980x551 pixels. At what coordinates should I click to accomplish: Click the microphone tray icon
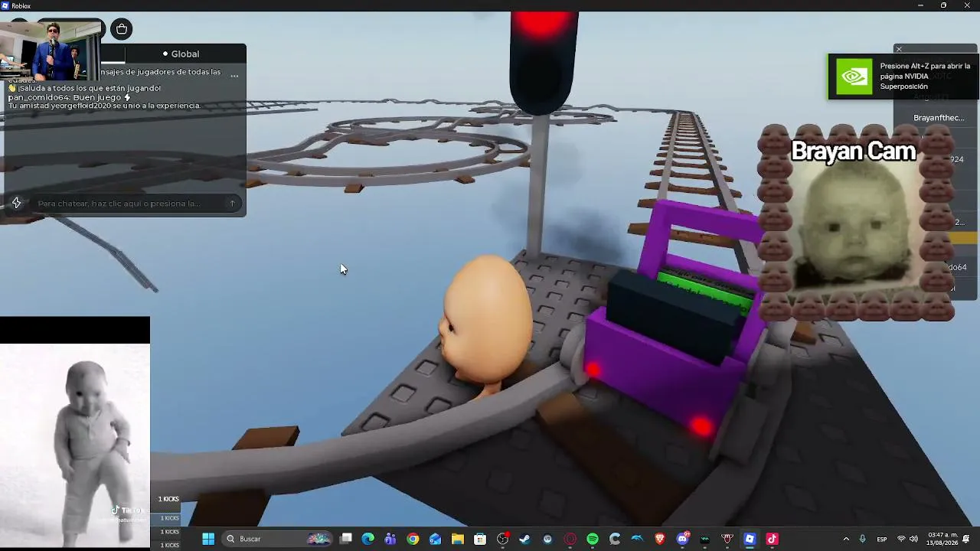tap(863, 539)
